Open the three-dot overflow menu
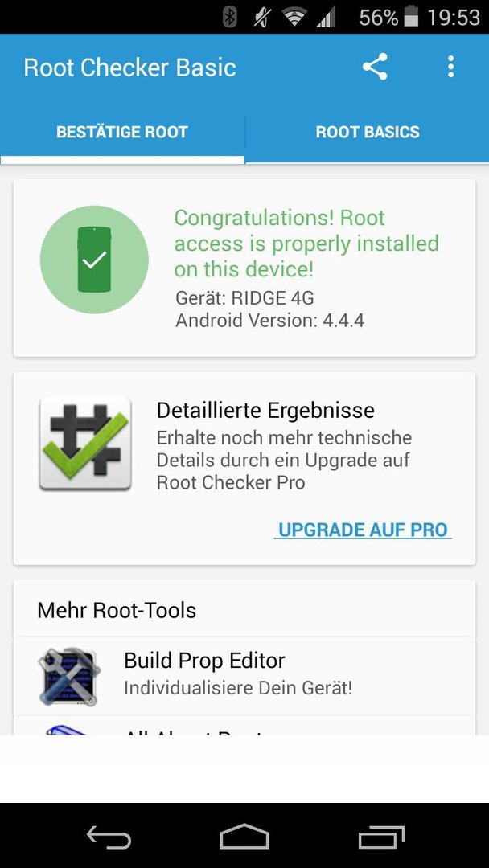This screenshot has width=489, height=868. click(x=450, y=67)
